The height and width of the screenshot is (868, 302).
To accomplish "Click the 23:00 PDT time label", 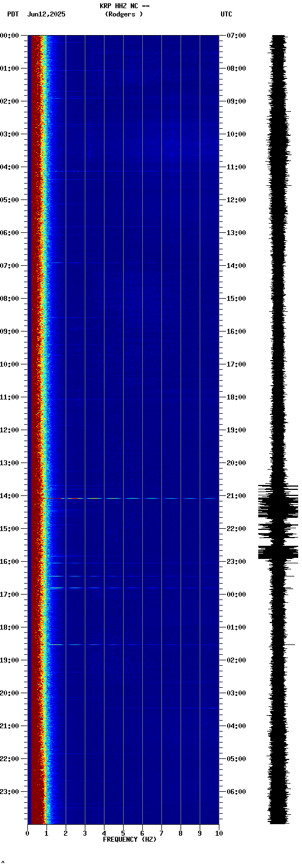I will click(9, 792).
